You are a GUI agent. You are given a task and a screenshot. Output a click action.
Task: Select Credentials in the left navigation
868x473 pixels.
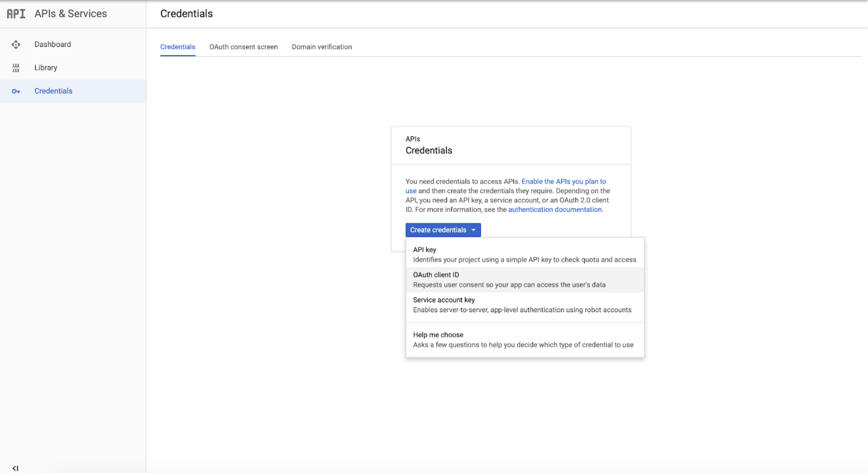tap(53, 91)
